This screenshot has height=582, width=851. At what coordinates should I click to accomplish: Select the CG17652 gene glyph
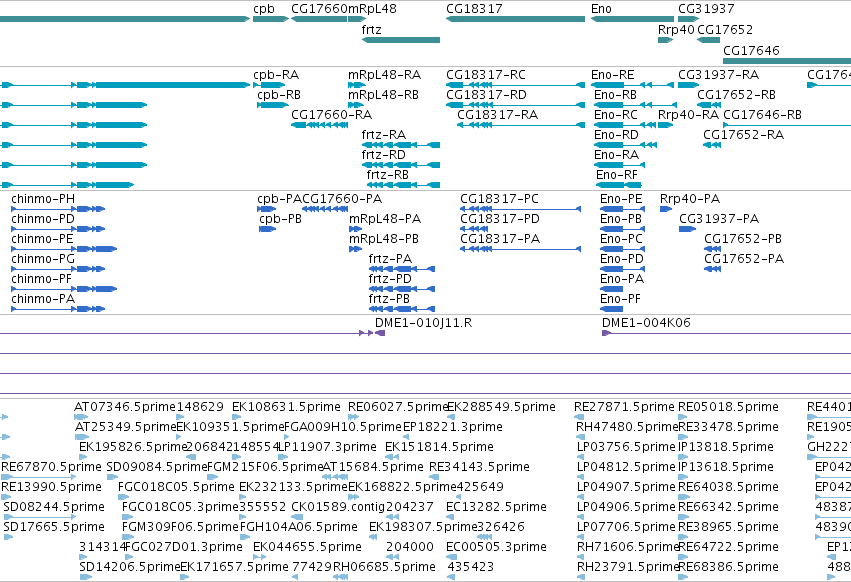(x=708, y=40)
